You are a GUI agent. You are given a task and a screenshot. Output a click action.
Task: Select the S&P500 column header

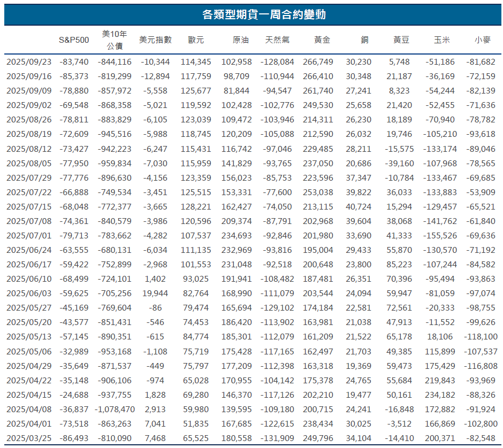[x=73, y=39]
